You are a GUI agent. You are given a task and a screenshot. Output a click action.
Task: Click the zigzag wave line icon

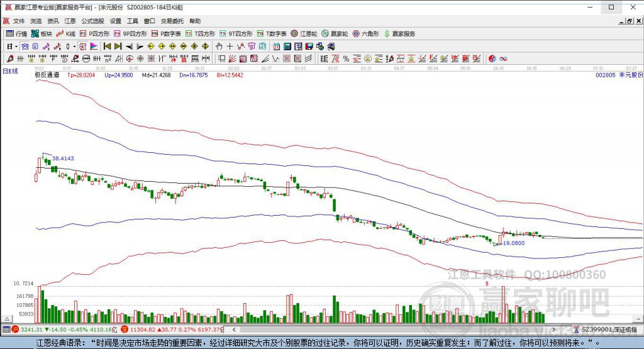tap(275, 58)
